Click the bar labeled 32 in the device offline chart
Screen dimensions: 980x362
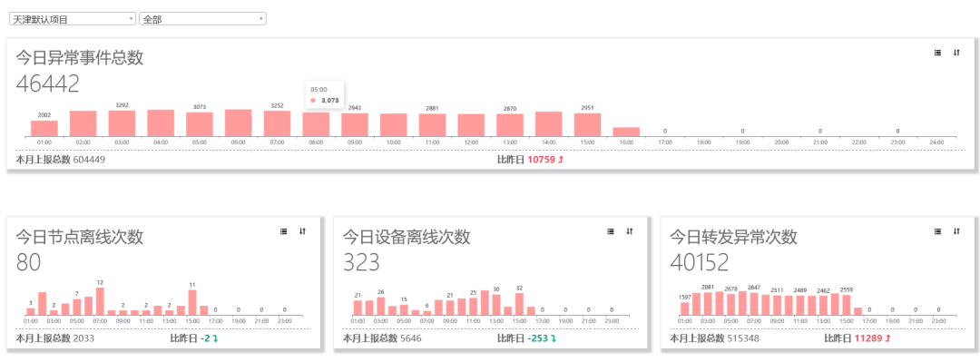click(519, 304)
